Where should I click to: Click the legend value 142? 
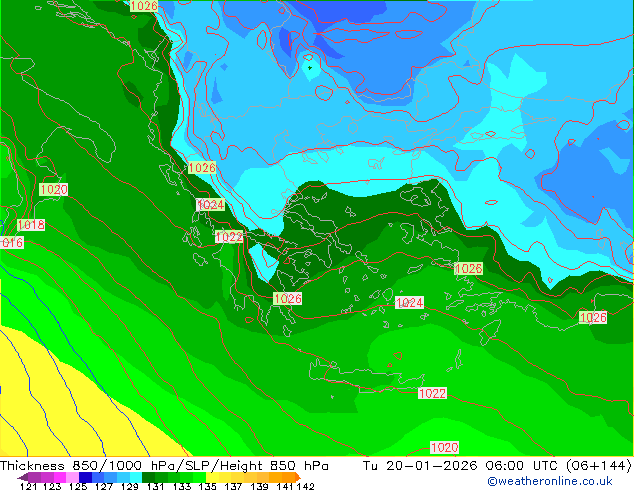coord(306,486)
